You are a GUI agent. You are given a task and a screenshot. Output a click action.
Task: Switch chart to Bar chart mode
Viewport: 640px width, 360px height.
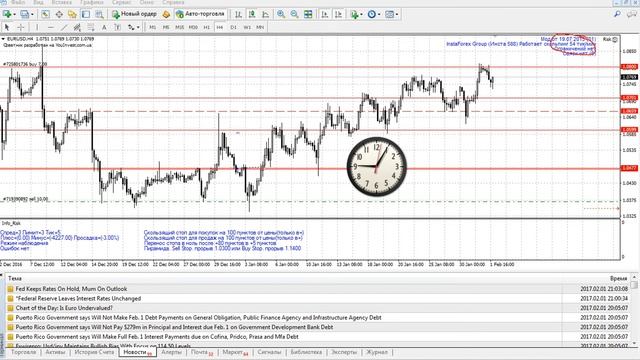238,14
